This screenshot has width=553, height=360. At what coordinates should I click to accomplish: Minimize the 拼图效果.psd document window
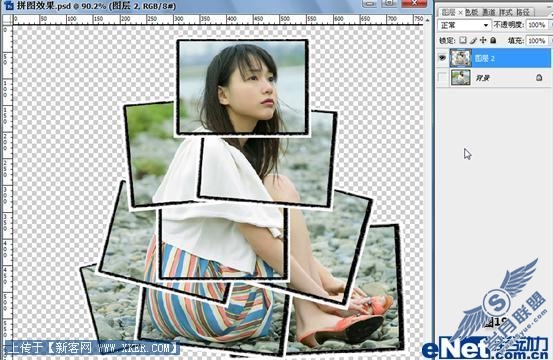370,3
